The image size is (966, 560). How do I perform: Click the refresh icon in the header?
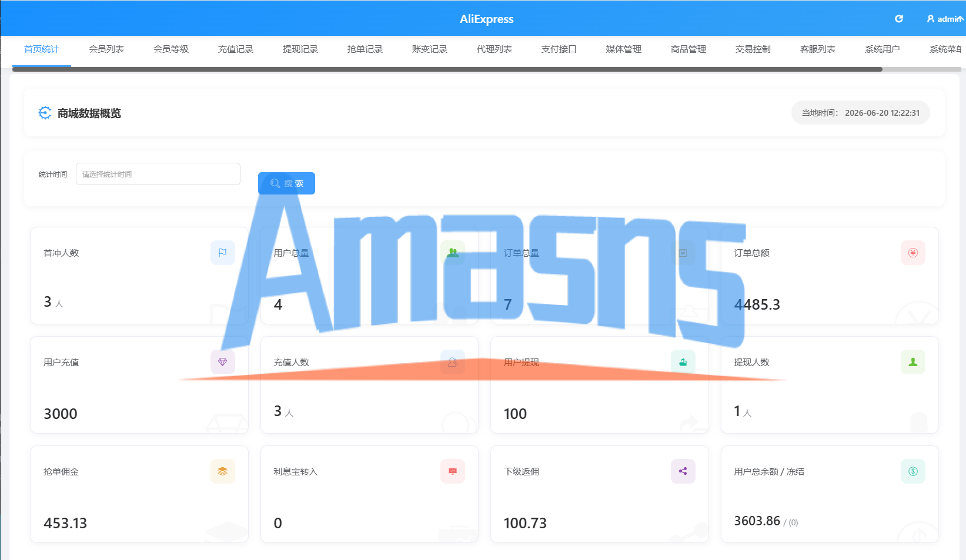[898, 19]
